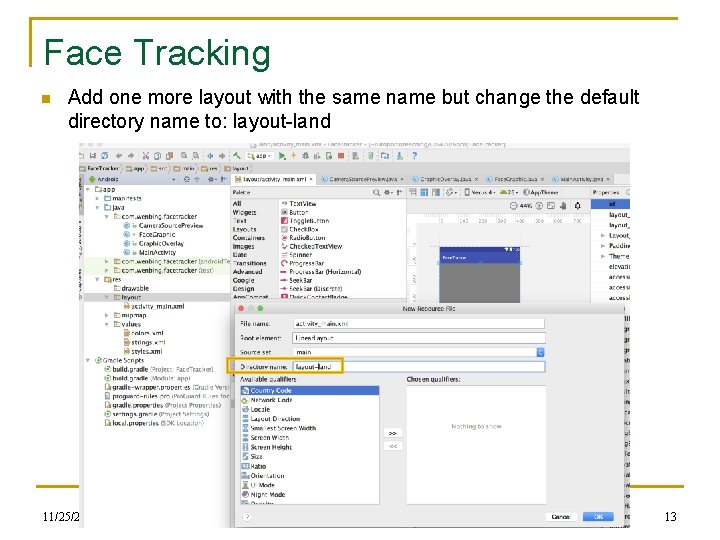Expand the manifests folder arrow

pyautogui.click(x=97, y=198)
